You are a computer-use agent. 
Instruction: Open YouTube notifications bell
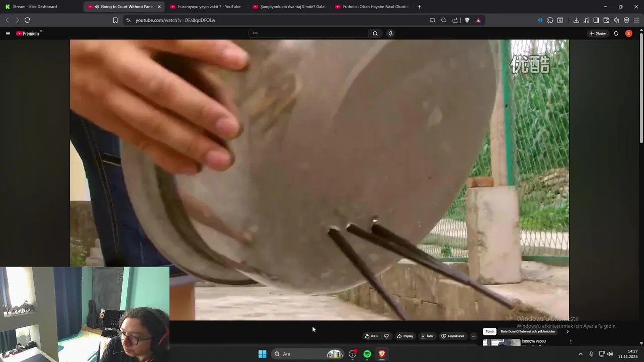tap(616, 33)
